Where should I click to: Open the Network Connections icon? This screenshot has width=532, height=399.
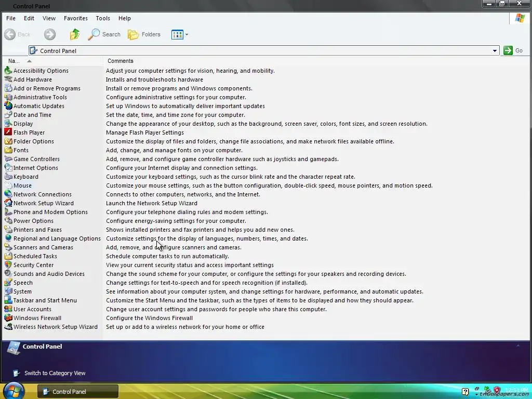pos(8,194)
